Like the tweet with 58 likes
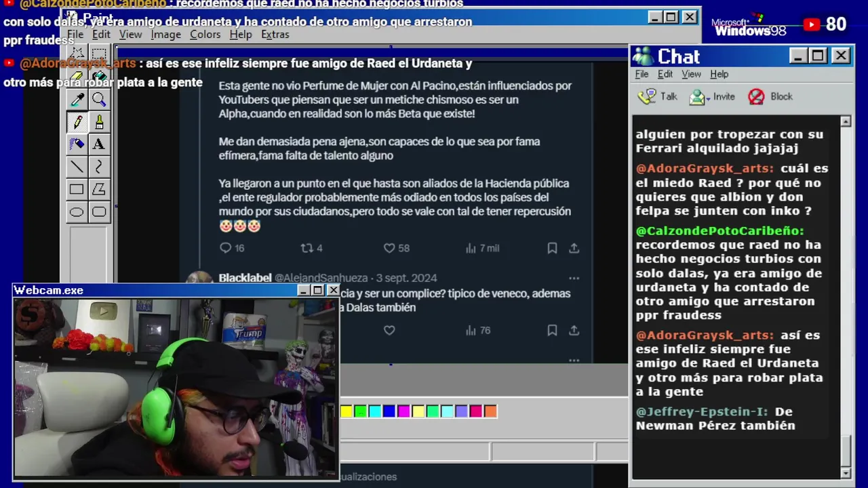Image resolution: width=868 pixels, height=488 pixels. click(389, 248)
